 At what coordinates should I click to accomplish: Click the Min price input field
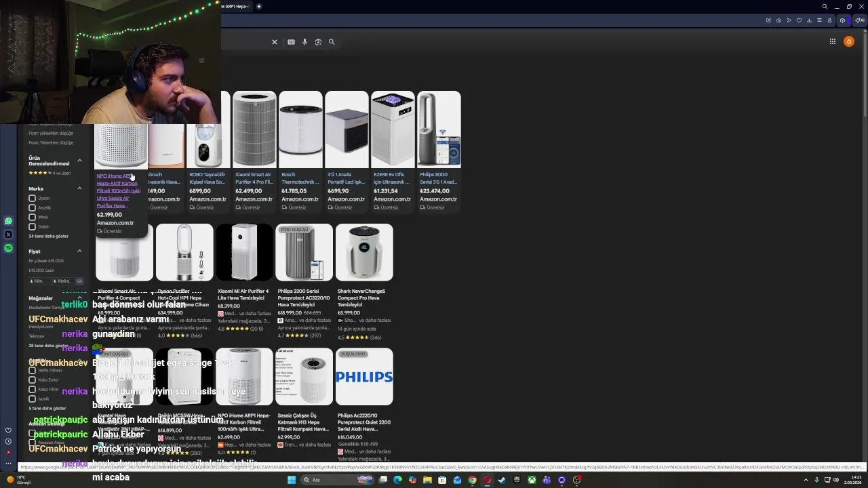click(x=39, y=281)
